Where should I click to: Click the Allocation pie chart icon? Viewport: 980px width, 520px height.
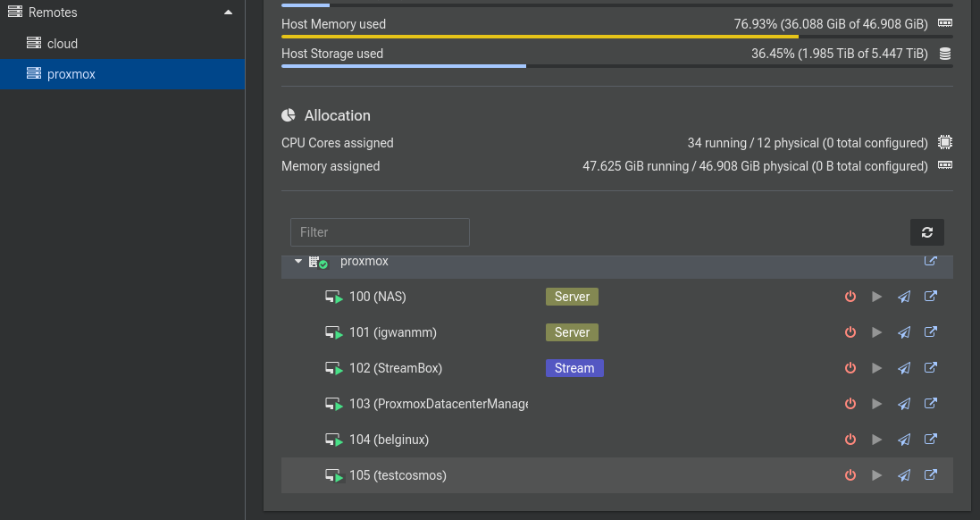click(289, 115)
